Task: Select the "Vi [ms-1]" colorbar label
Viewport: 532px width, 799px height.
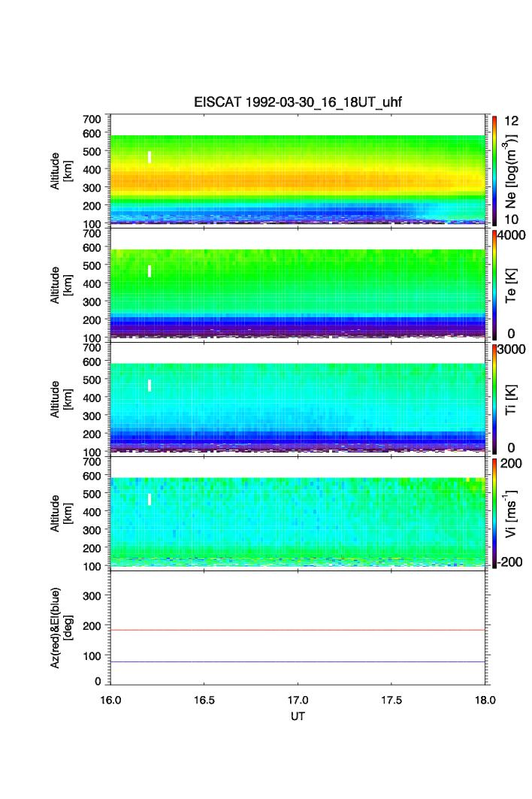Action: [511, 513]
